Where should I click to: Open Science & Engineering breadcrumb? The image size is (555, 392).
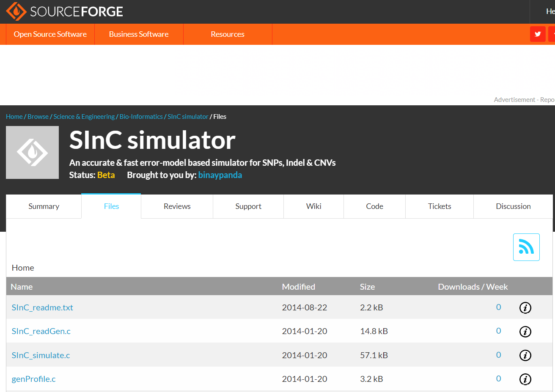[84, 117]
